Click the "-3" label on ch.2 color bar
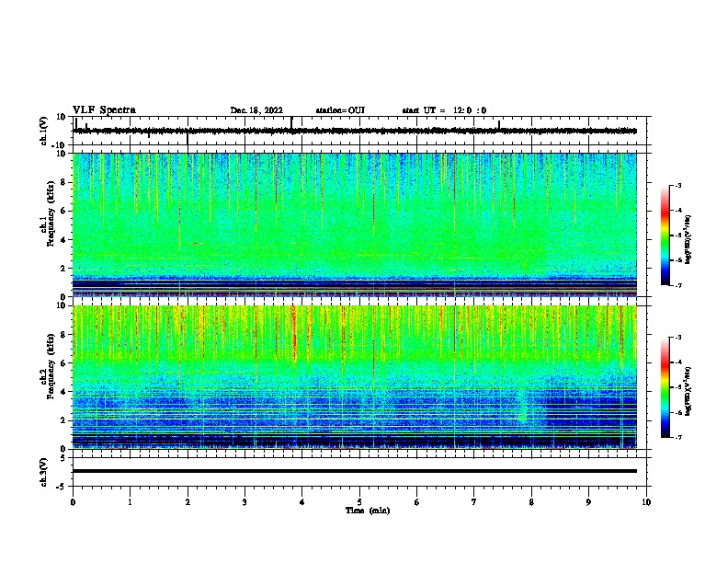 [678, 338]
